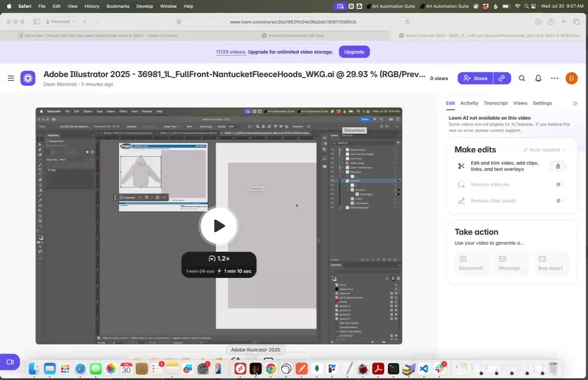Open Slack from the dock

click(440, 369)
